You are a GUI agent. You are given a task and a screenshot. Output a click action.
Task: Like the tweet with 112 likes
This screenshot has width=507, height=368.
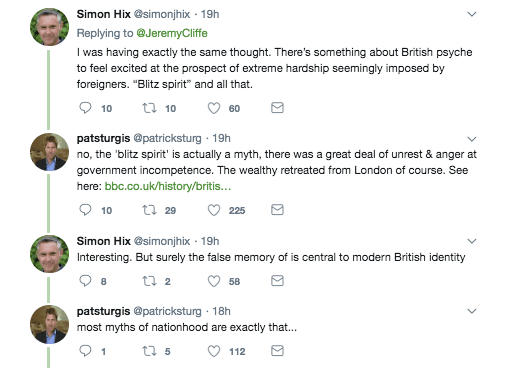214,351
